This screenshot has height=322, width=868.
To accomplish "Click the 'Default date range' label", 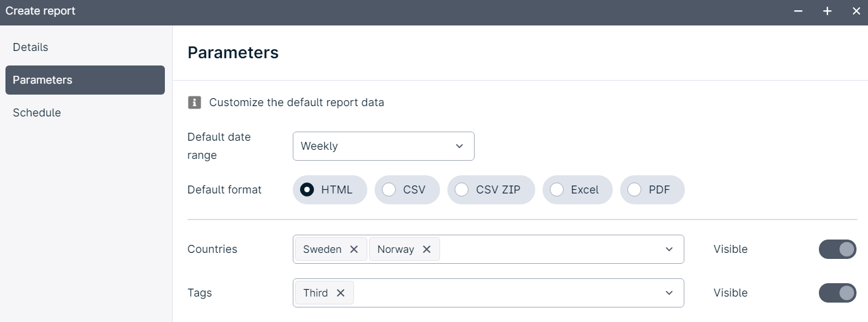I will click(219, 146).
